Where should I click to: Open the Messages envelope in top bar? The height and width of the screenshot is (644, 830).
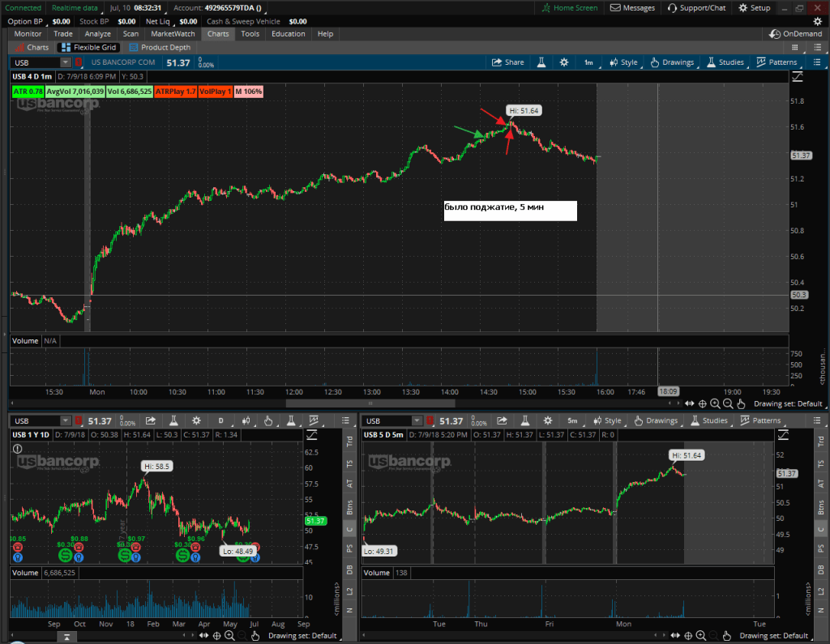632,7
